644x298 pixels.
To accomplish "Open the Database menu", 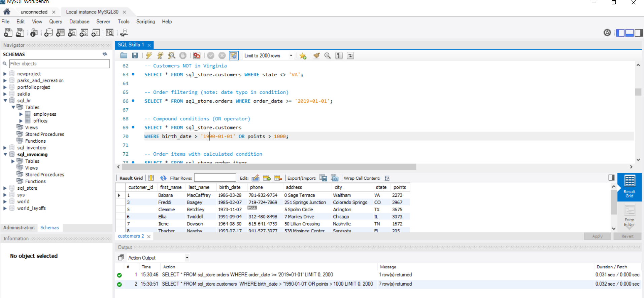I will [x=79, y=22].
